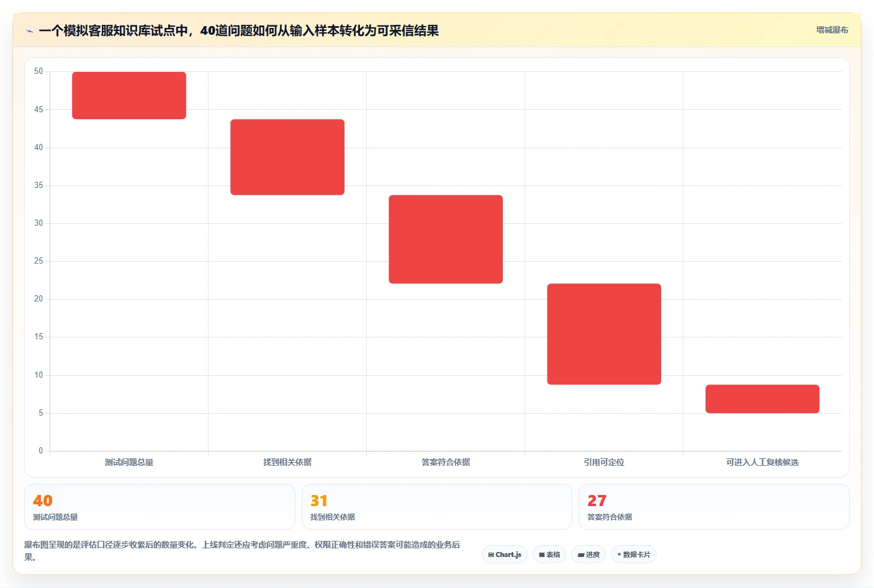Click the 找到相关依据 caption under the 31 figure

(x=333, y=517)
